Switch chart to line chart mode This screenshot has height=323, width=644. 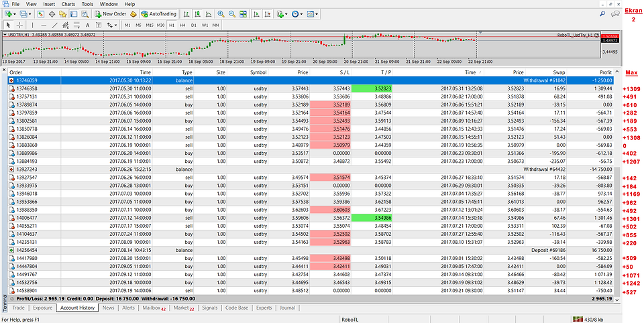209,14
